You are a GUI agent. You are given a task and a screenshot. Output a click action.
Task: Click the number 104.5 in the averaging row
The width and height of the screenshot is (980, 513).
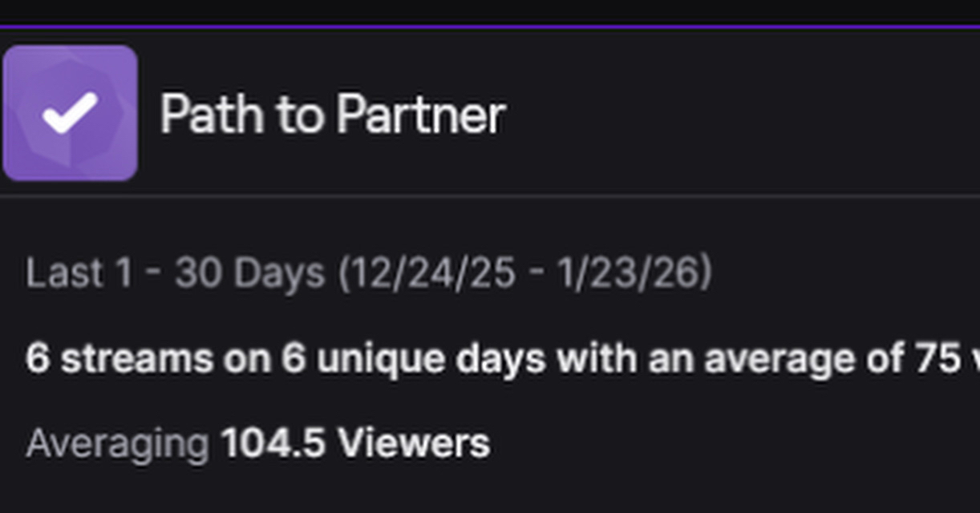(273, 443)
